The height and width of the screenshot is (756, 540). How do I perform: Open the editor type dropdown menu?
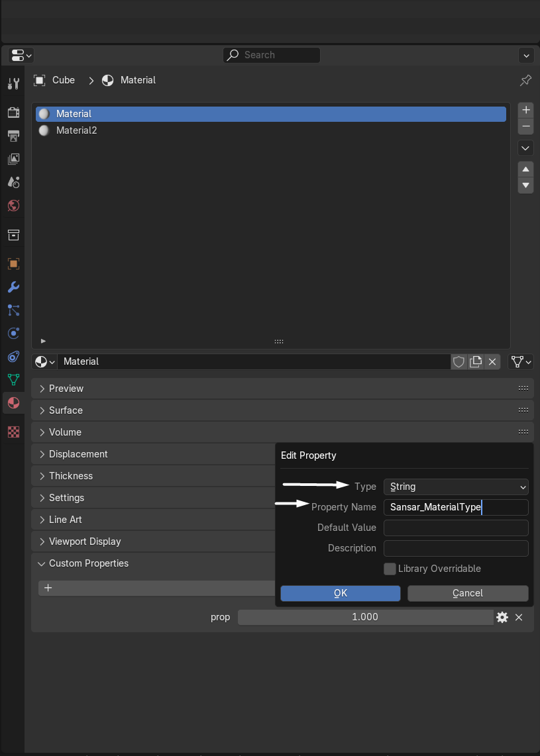[21, 55]
